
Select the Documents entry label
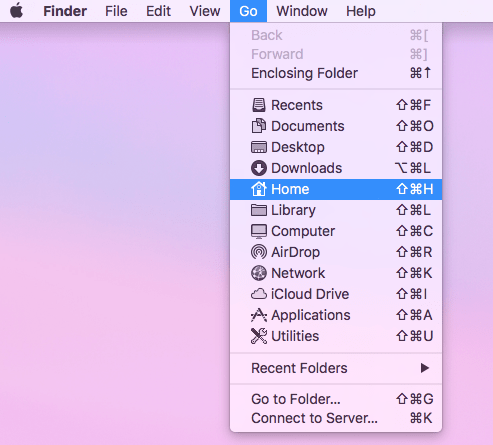pos(308,126)
